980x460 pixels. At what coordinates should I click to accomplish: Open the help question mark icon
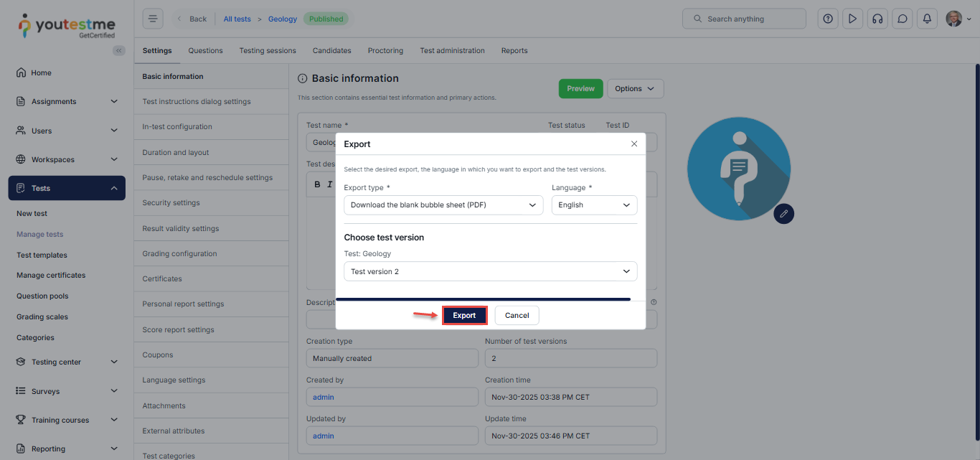828,19
